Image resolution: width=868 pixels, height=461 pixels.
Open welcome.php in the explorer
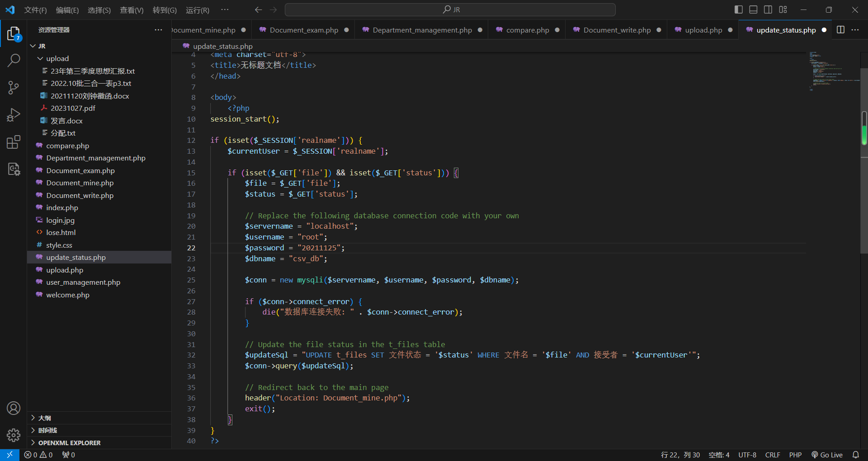point(68,295)
